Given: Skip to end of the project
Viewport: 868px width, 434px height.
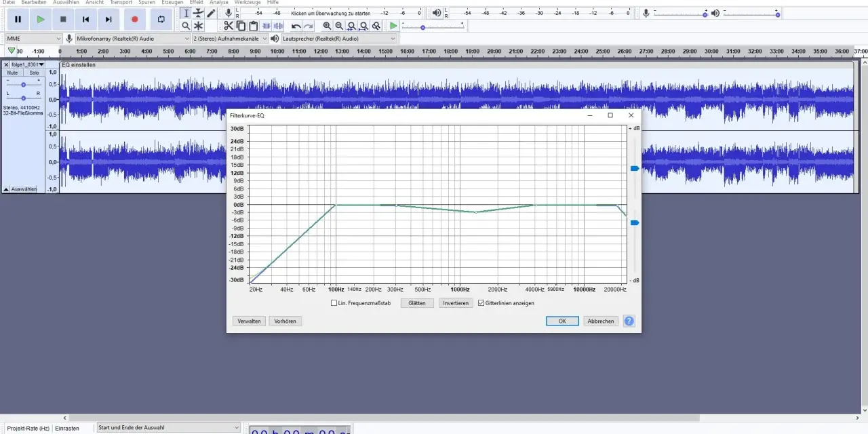Looking at the screenshot, I should coord(108,20).
